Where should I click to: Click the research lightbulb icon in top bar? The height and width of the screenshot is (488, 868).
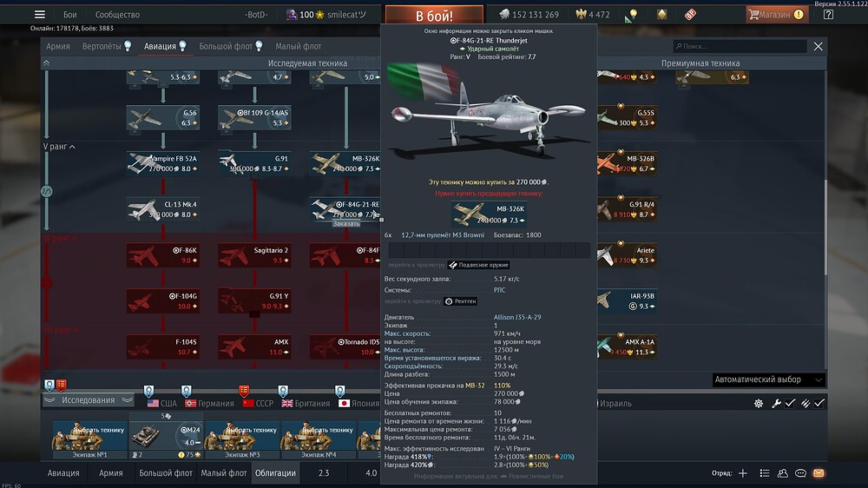click(x=631, y=15)
